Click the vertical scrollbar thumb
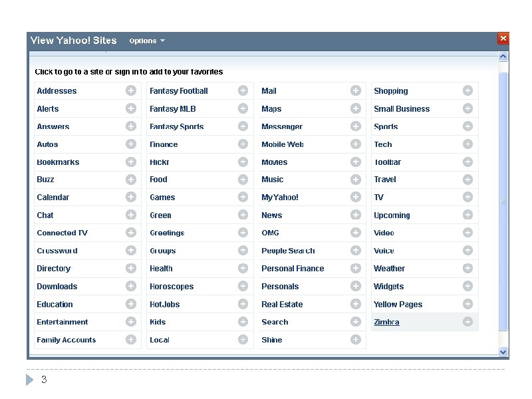The image size is (532, 399). pos(503,201)
